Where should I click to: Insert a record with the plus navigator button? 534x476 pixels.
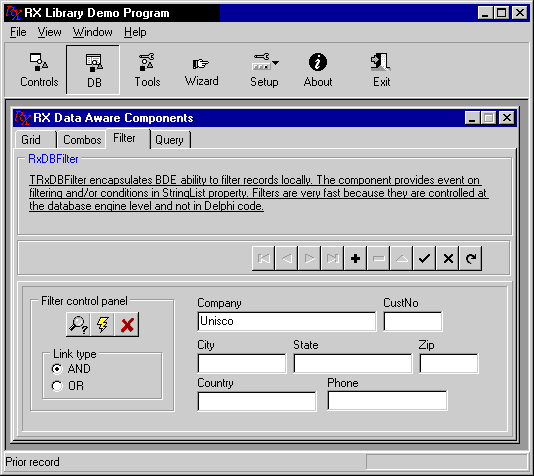(355, 258)
